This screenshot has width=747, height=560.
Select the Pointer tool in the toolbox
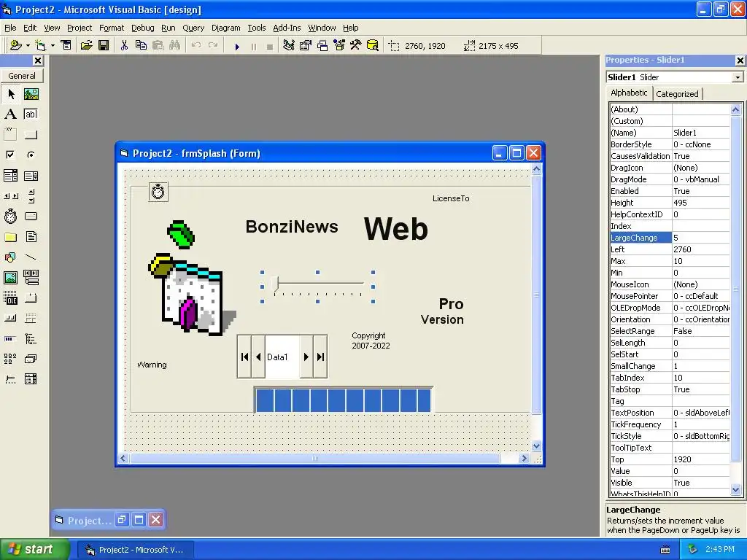(11, 94)
